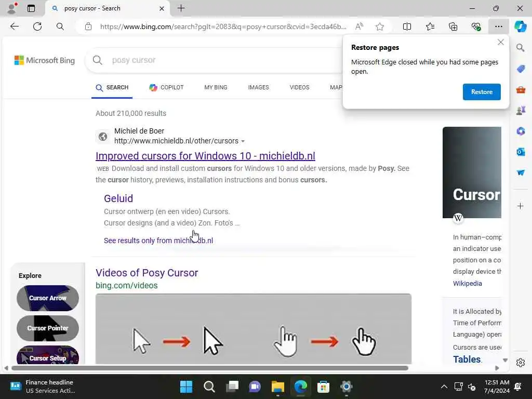Open the Favorites list icon
Screen dimensions: 532x399
[430, 26]
